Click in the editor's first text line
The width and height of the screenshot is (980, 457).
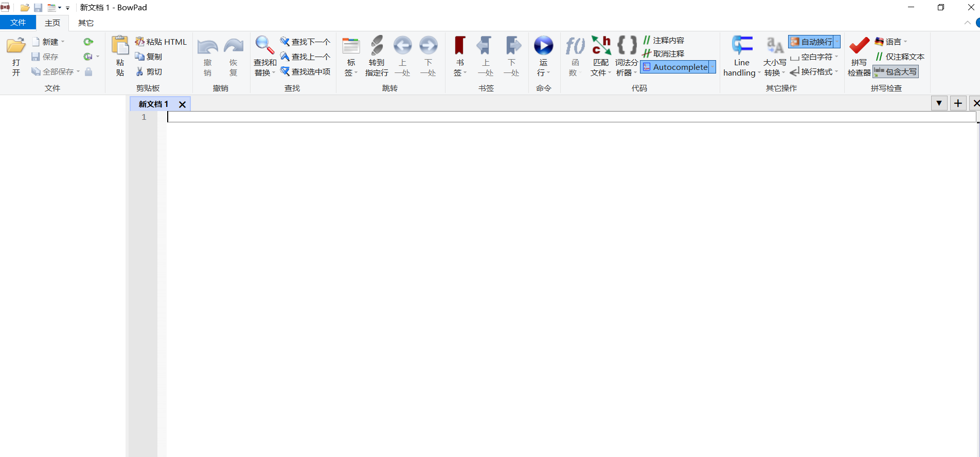[566, 117]
